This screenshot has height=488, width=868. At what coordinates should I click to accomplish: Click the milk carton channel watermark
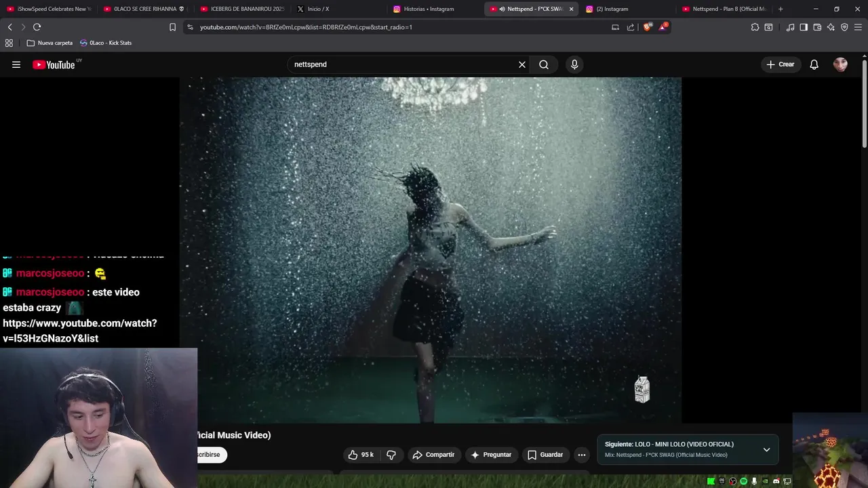pos(642,390)
